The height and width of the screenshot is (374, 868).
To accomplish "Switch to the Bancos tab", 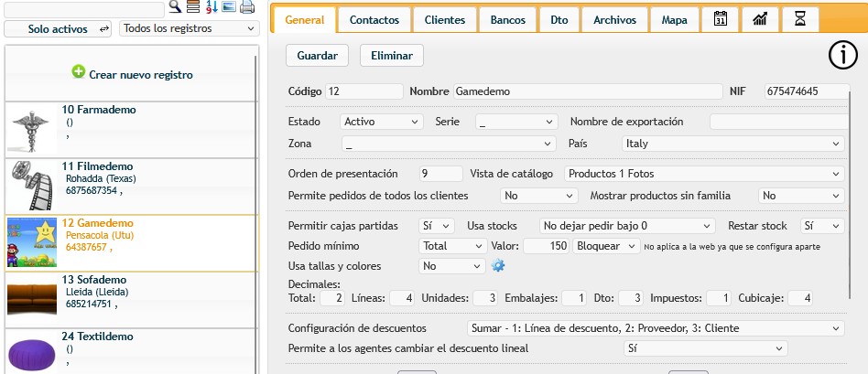I will pos(507,20).
